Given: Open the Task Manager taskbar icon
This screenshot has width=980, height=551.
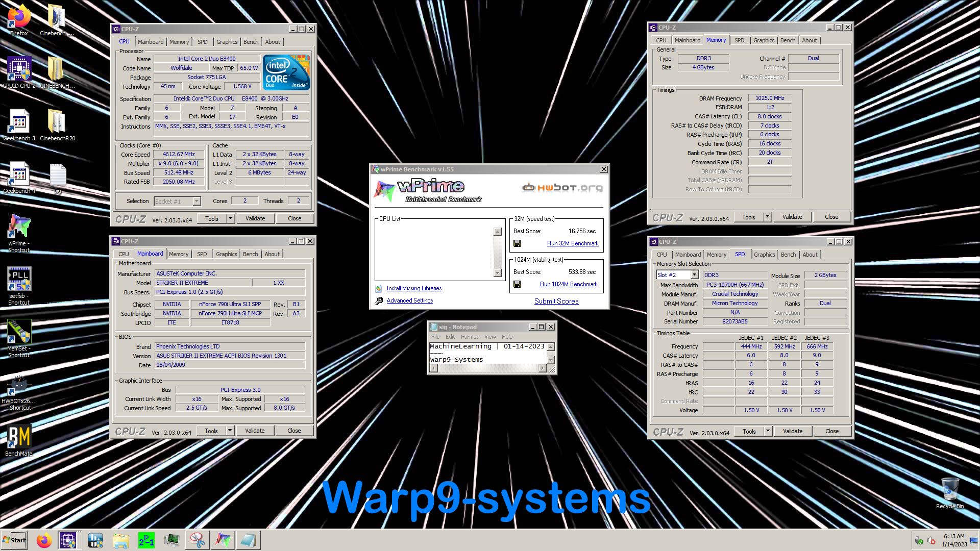Looking at the screenshot, I should pos(171,540).
